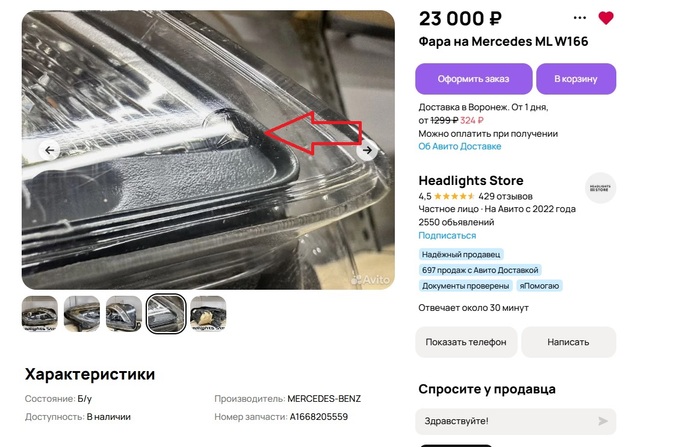Click the Подписаться link
The image size is (700, 447).
[x=447, y=236]
